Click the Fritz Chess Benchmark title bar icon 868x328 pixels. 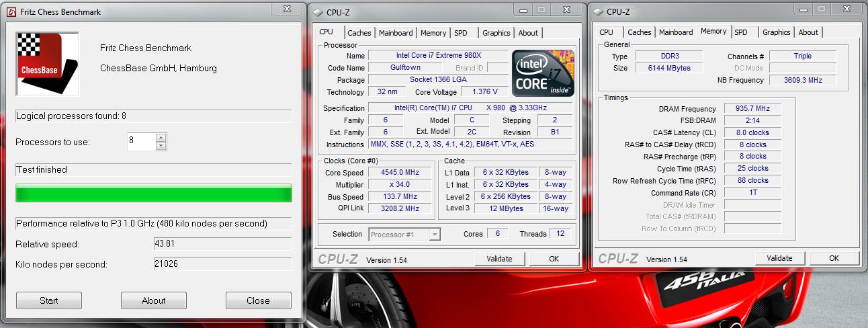(x=11, y=11)
